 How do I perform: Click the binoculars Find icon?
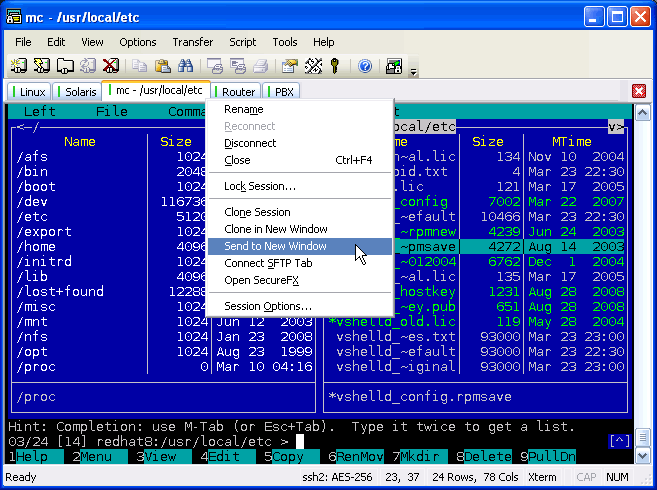pyautogui.click(x=185, y=66)
